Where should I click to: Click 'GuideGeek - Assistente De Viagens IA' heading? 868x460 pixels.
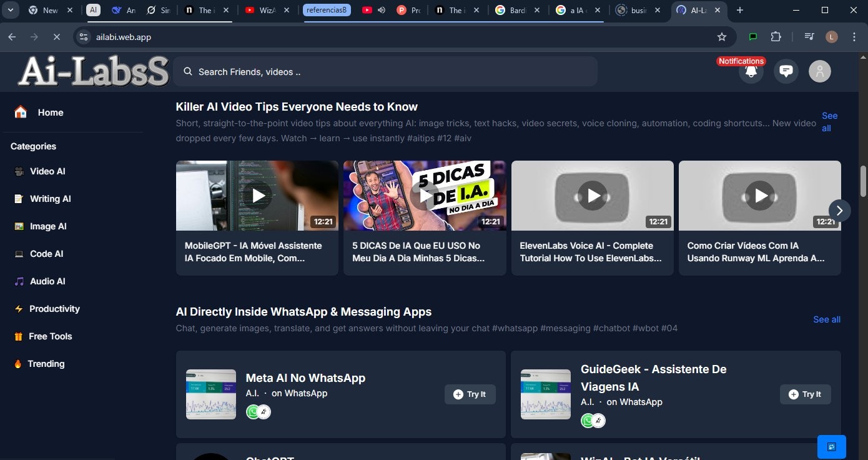click(654, 378)
